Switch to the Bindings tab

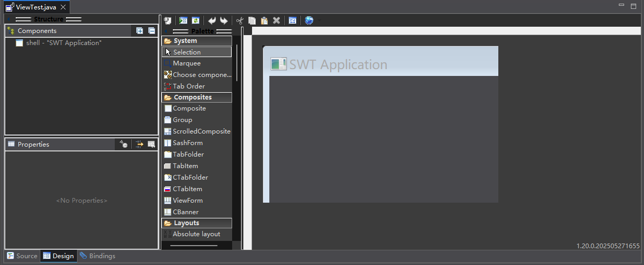[x=97, y=256]
